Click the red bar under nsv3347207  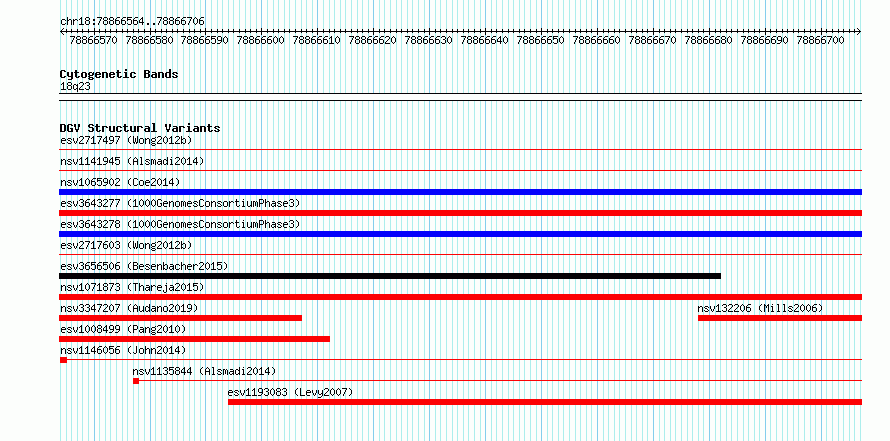tap(180, 318)
